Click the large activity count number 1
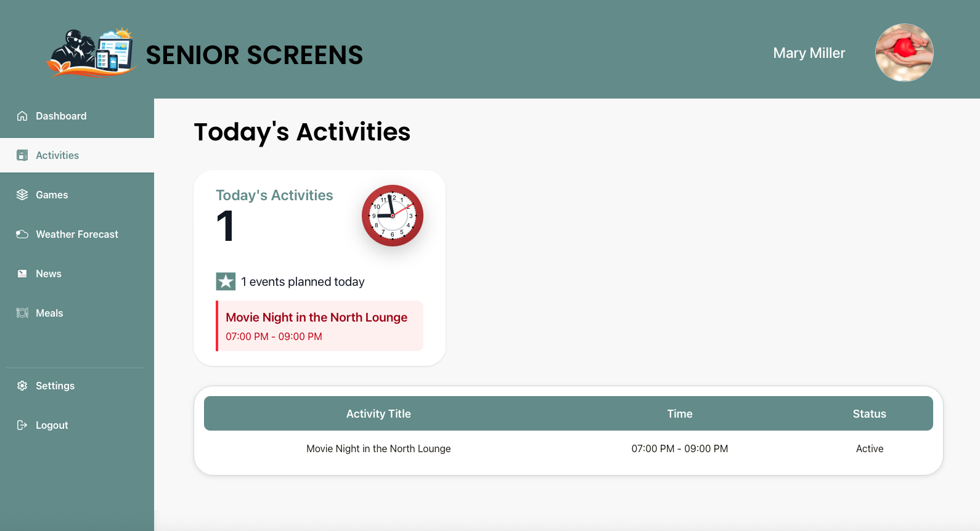This screenshot has height=531, width=980. click(x=226, y=226)
